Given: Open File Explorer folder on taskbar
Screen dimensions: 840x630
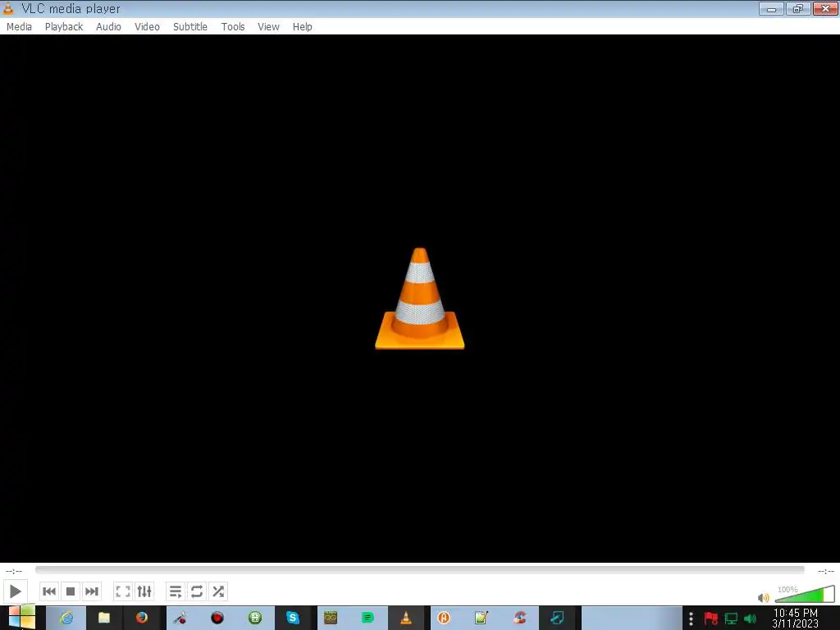Looking at the screenshot, I should (x=104, y=618).
